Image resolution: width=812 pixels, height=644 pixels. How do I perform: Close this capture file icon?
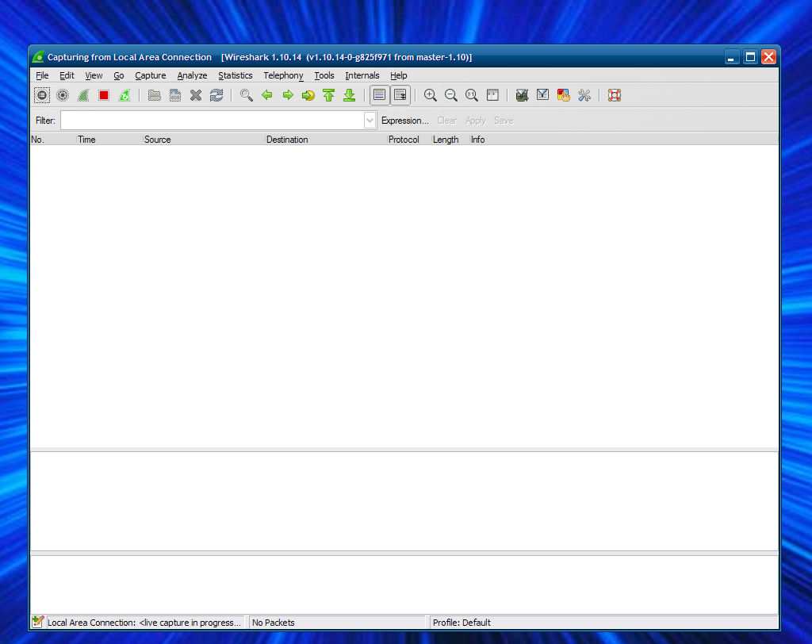coord(196,95)
